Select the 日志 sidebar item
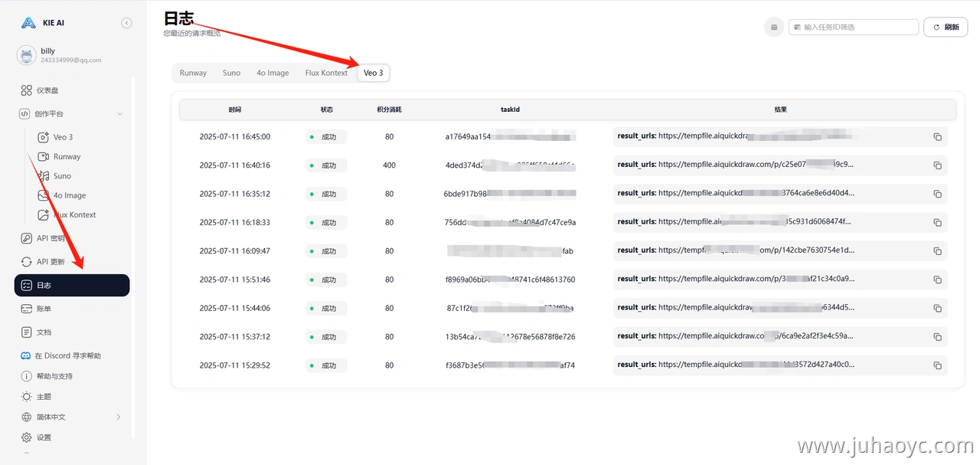The image size is (980, 465). click(x=72, y=285)
